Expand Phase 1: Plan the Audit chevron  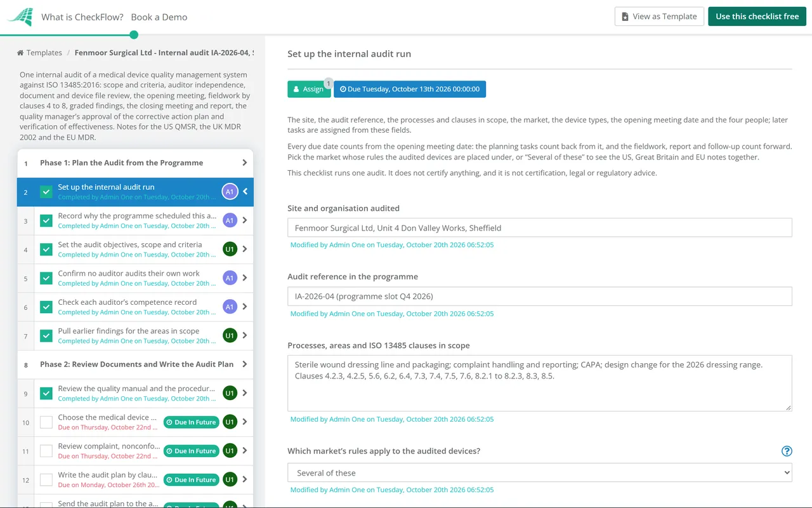click(245, 163)
